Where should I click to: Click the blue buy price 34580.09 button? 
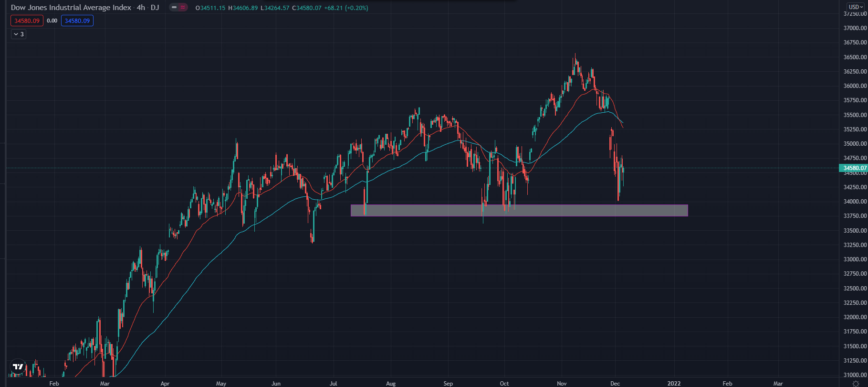77,21
